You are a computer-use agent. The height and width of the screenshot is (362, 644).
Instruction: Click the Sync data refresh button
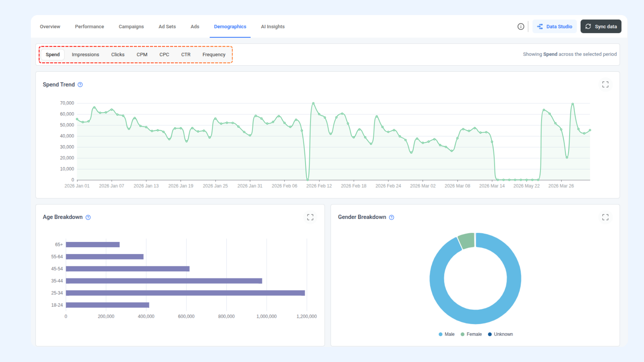click(601, 26)
